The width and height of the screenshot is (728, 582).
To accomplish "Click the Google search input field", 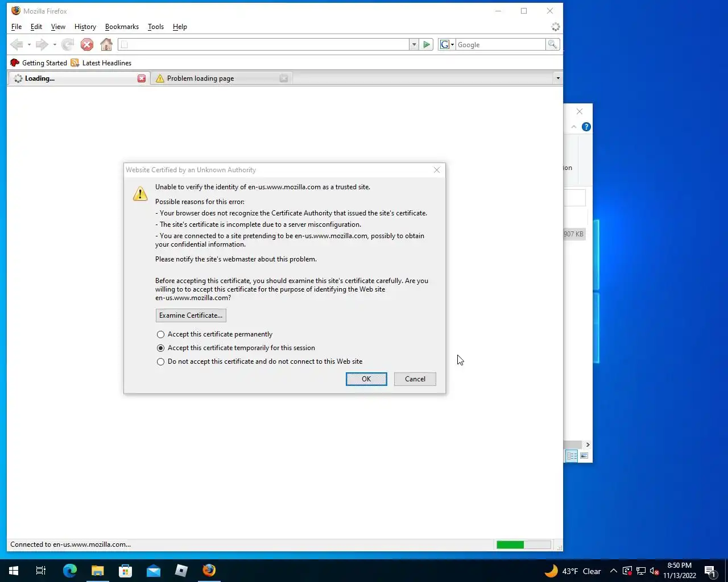I will 500,44.
